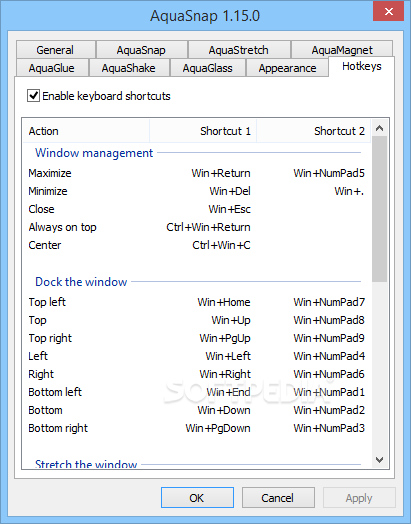Viewport: 411px width, 524px height.
Task: Close the AquaSnap dialog window
Action: 388,12
